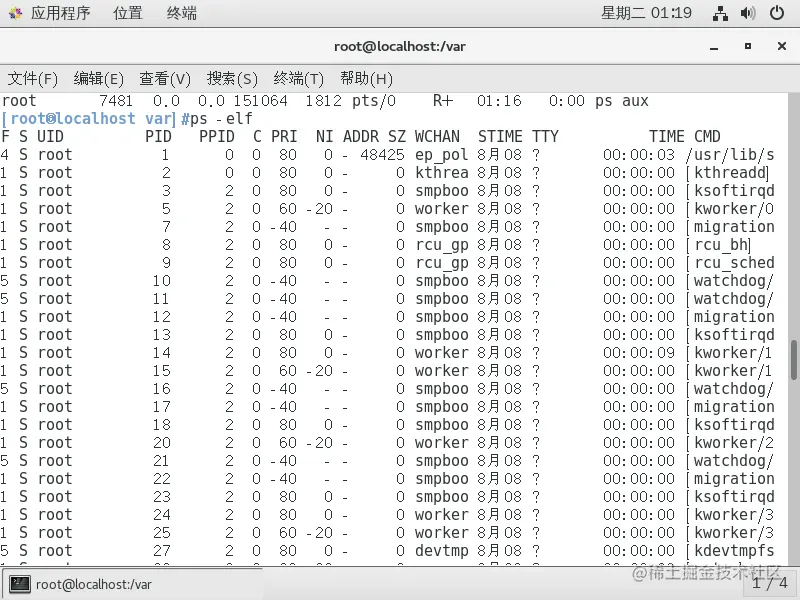Open the network status icon
Image resolution: width=800 pixels, height=600 pixels.
[x=720, y=13]
